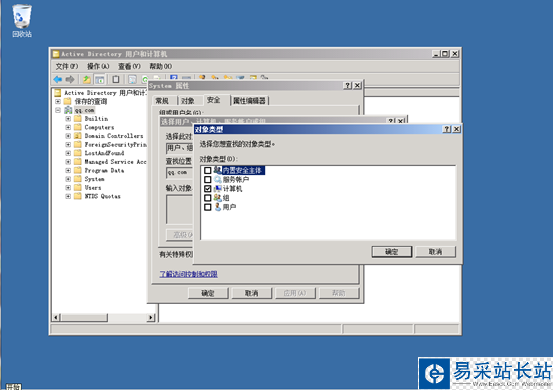Screen dimensions: 553x390
Task: Check the 组 checkbox
Action: pos(208,198)
